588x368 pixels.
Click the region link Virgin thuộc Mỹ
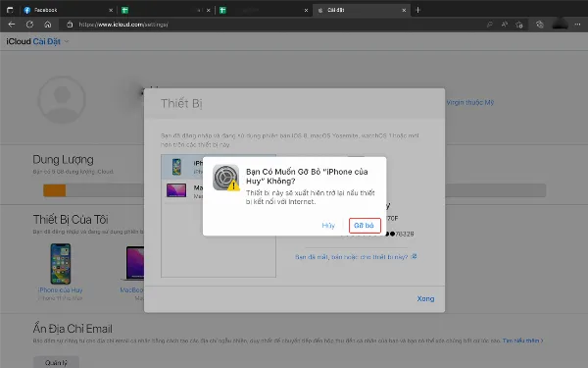pos(469,102)
